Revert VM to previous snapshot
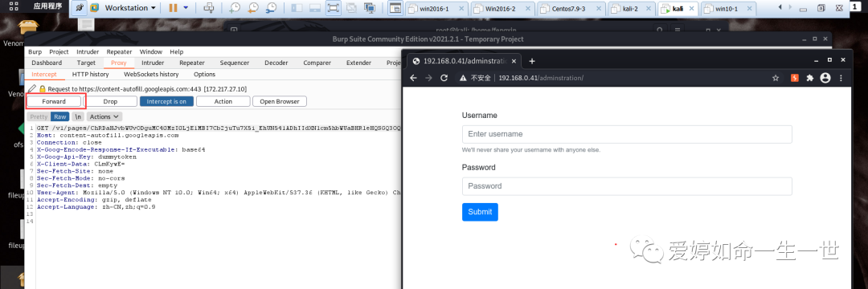 253,8
